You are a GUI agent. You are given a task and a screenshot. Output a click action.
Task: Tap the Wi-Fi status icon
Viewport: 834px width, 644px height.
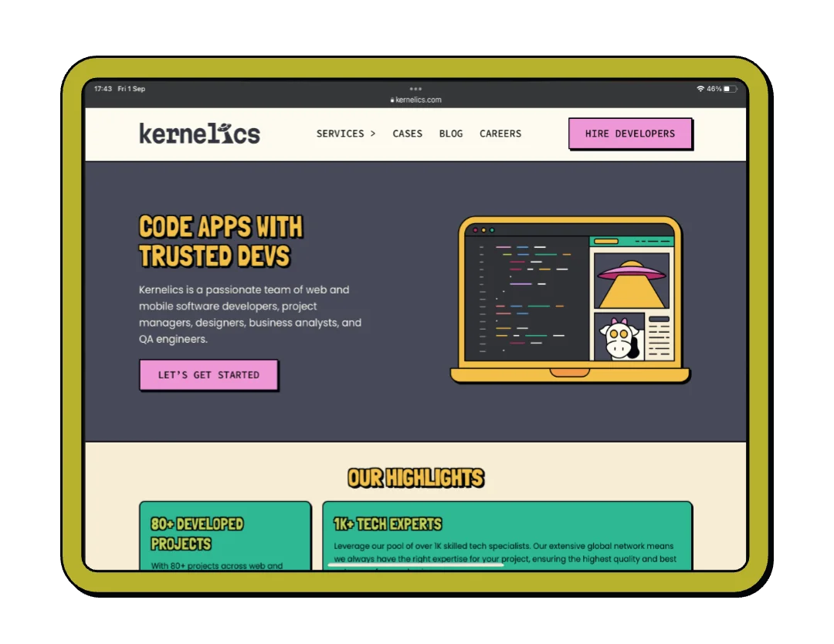coord(700,89)
